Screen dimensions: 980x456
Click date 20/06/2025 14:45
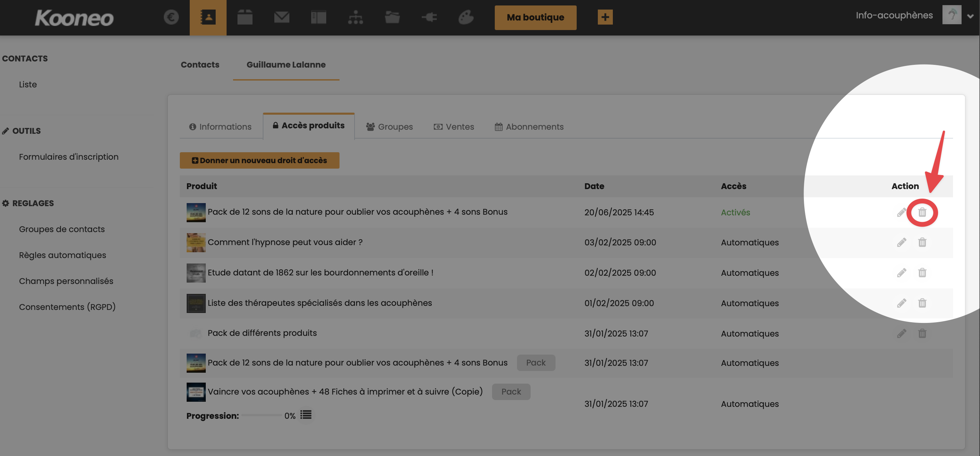pos(619,212)
